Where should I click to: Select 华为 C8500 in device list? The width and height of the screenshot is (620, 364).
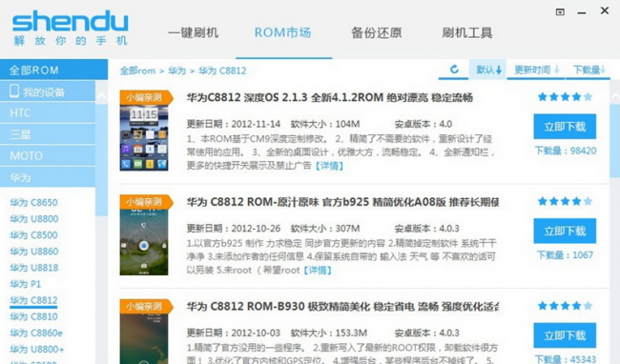tap(33, 235)
